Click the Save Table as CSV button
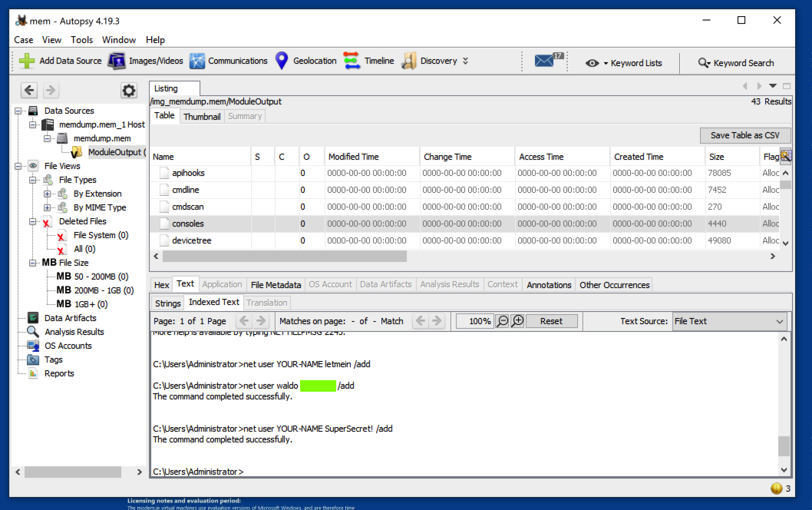Screen dimensions: 812x510 click(x=744, y=135)
